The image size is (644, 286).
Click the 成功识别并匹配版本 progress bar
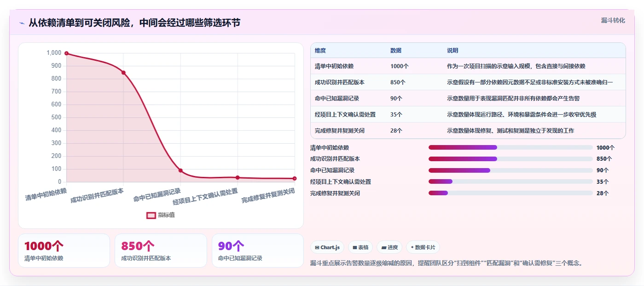pyautogui.click(x=511, y=159)
